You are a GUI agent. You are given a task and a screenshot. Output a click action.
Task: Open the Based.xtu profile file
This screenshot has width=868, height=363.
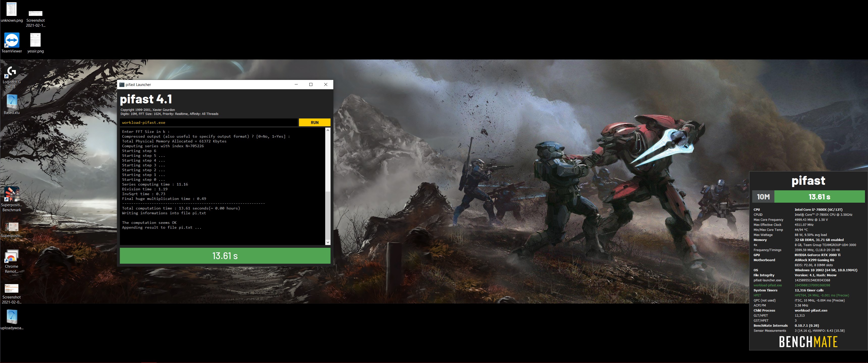pyautogui.click(x=11, y=104)
